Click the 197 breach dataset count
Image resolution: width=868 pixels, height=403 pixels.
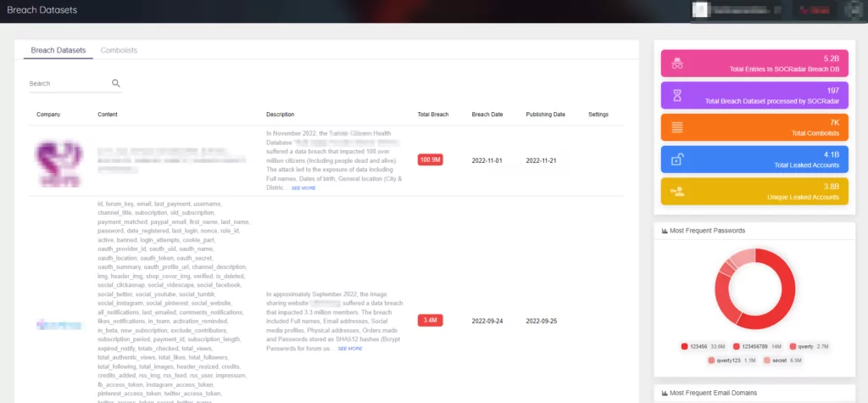[833, 90]
